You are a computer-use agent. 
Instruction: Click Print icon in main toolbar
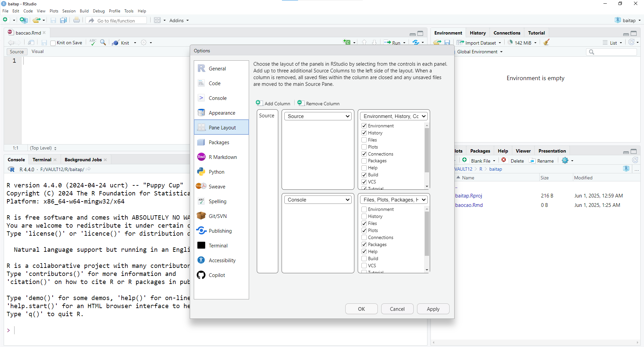[77, 20]
